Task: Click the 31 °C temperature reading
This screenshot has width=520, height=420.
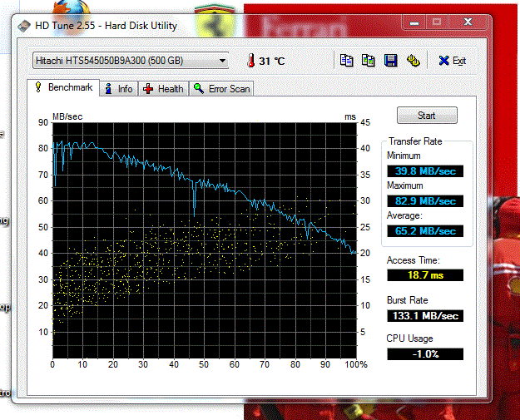Action: coord(272,61)
